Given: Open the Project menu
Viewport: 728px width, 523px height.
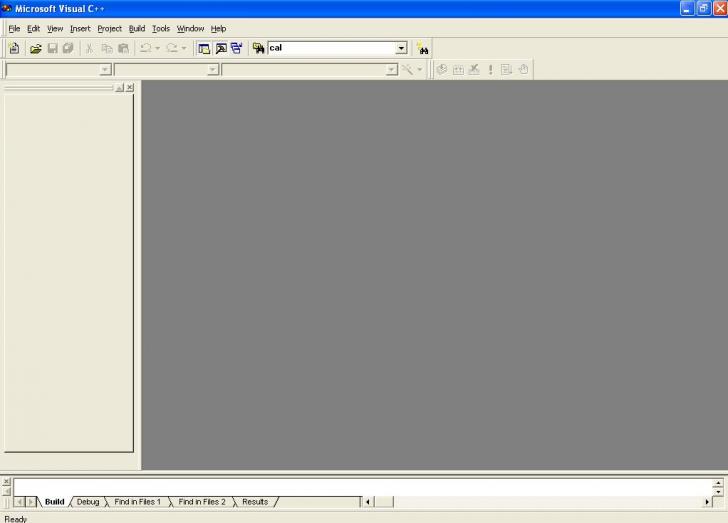Looking at the screenshot, I should pos(110,29).
